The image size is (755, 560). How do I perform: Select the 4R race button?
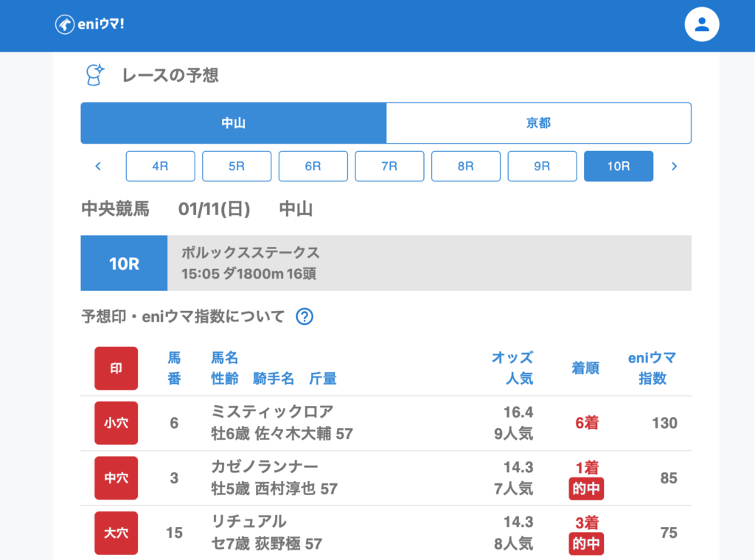[160, 167]
